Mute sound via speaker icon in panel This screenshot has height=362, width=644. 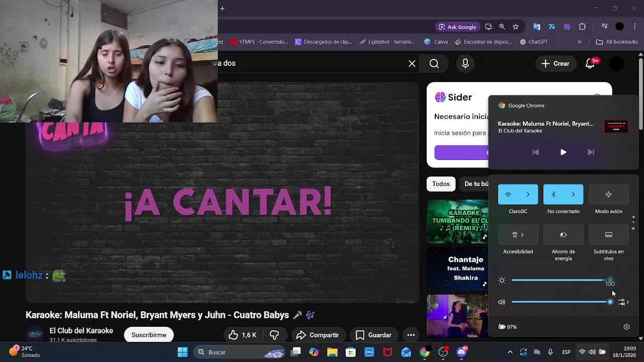[502, 302]
